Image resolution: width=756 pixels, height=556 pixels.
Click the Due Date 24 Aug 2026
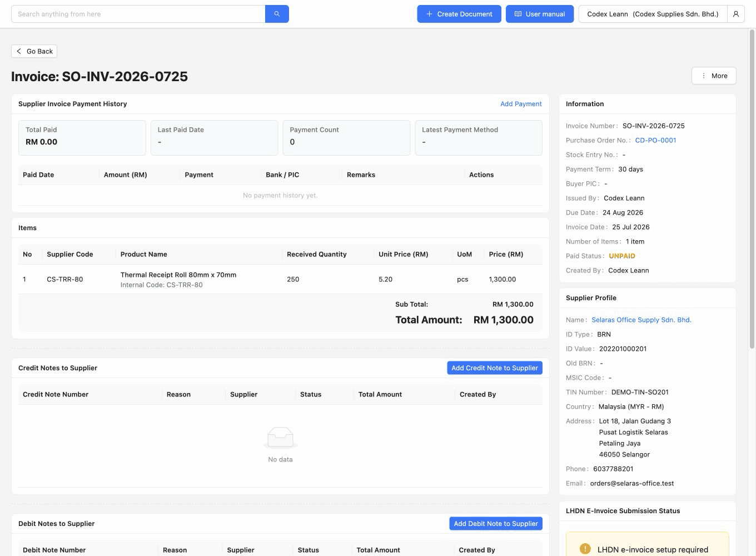coord(623,212)
